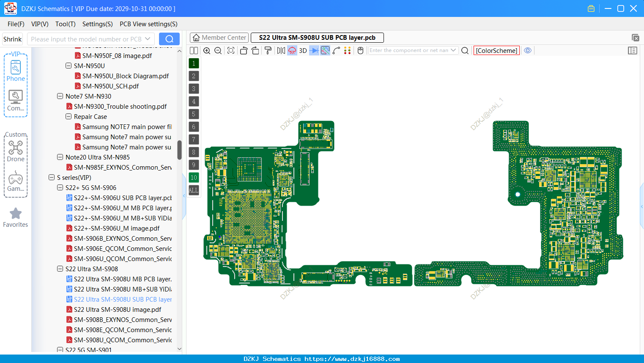Open S22+-SM-S906U_M image.pdf
The height and width of the screenshot is (363, 644).
pyautogui.click(x=117, y=228)
